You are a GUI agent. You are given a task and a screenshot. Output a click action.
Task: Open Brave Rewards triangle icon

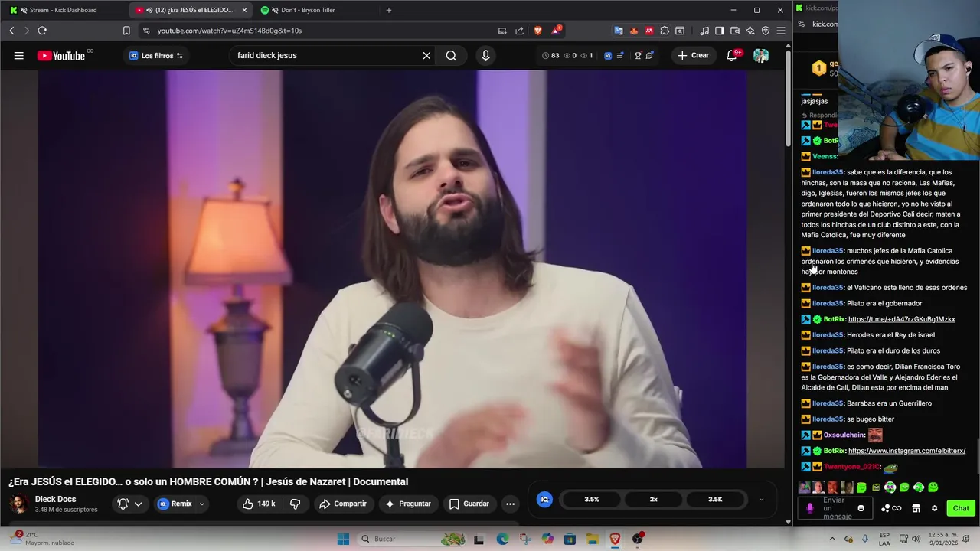556,31
